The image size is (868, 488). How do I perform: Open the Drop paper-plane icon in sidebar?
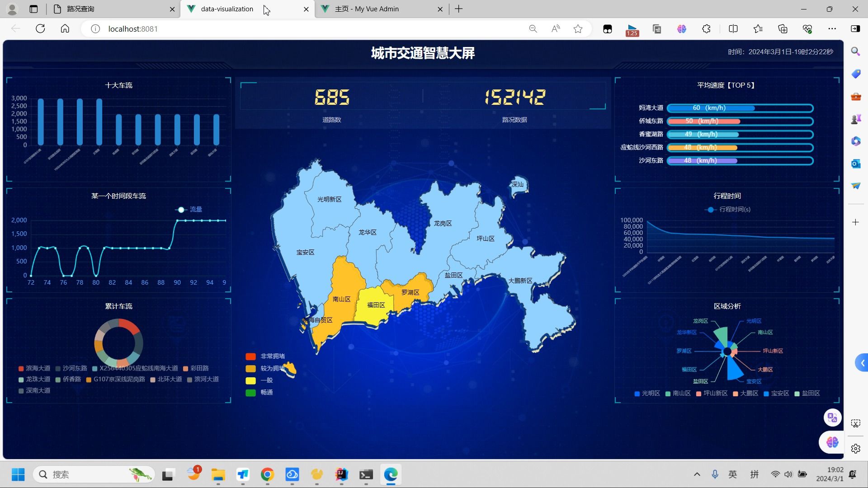click(x=855, y=186)
